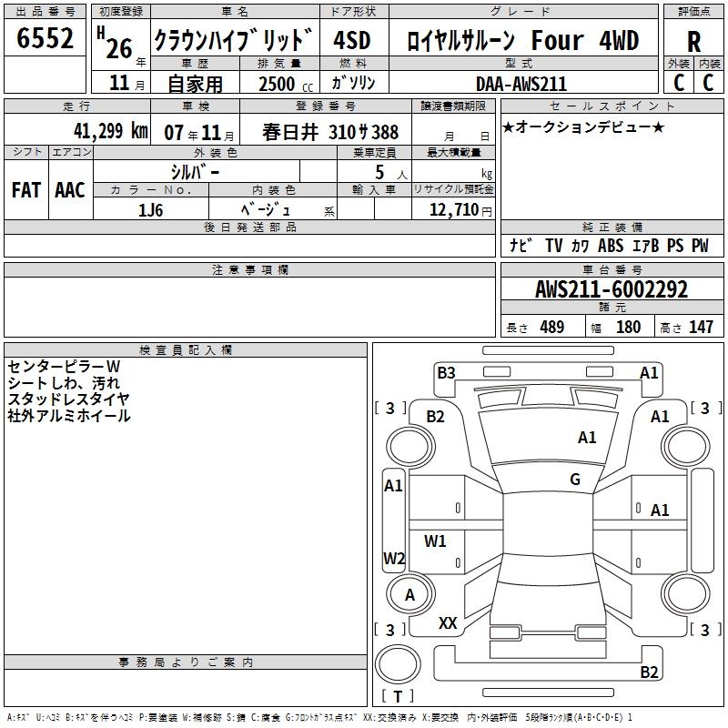Click the G mark on the windshield

[x=575, y=480]
